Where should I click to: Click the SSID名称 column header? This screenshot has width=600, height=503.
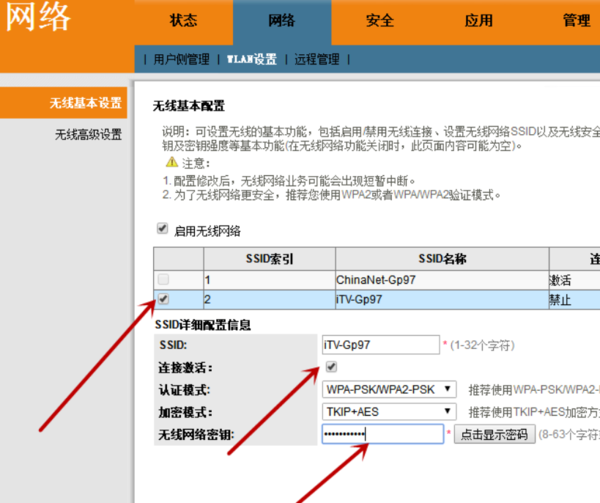(x=442, y=259)
